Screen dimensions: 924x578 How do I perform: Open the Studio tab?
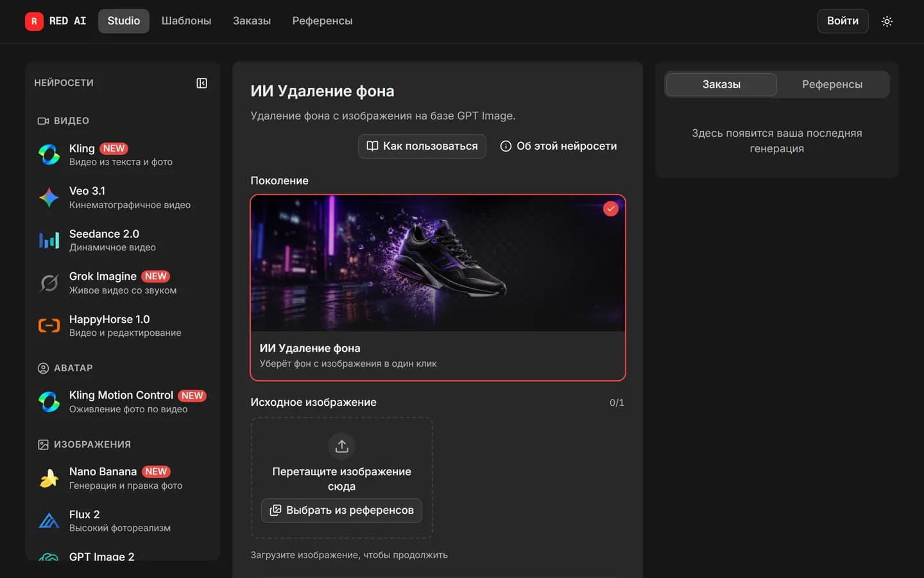(x=124, y=21)
